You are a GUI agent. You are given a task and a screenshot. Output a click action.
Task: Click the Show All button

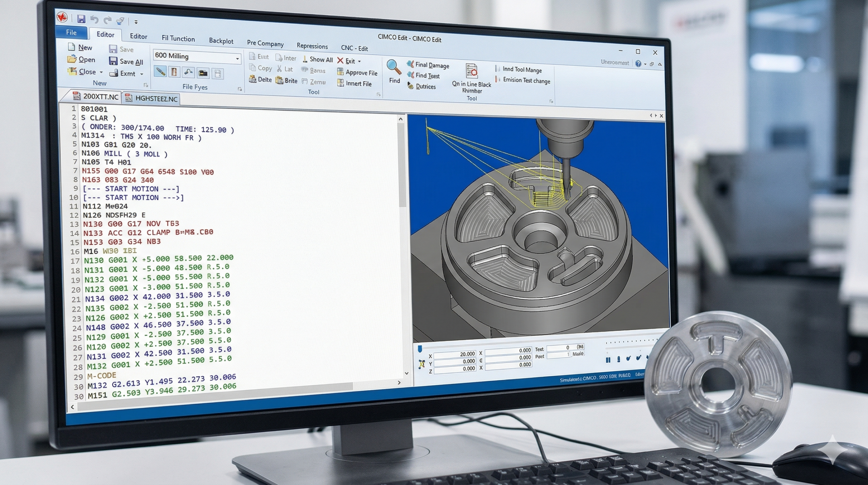(317, 60)
